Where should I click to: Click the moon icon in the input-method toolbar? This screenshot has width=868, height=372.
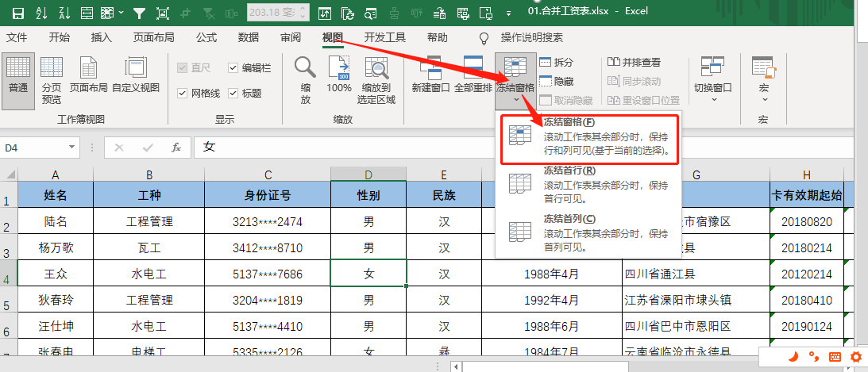[x=793, y=356]
